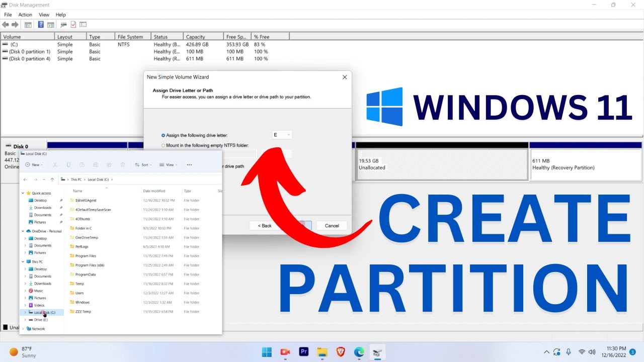
Task: Open the Brave browser taskbar icon
Action: click(341, 352)
